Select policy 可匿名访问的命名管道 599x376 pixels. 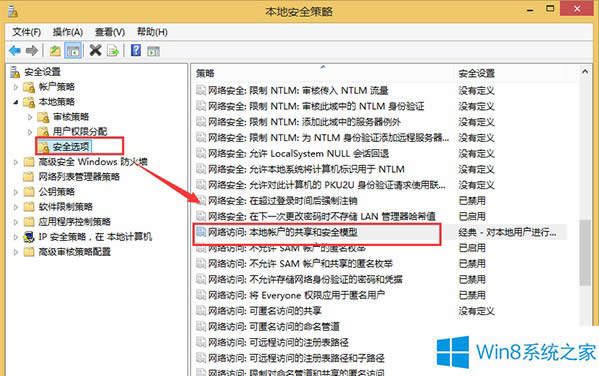tap(274, 326)
